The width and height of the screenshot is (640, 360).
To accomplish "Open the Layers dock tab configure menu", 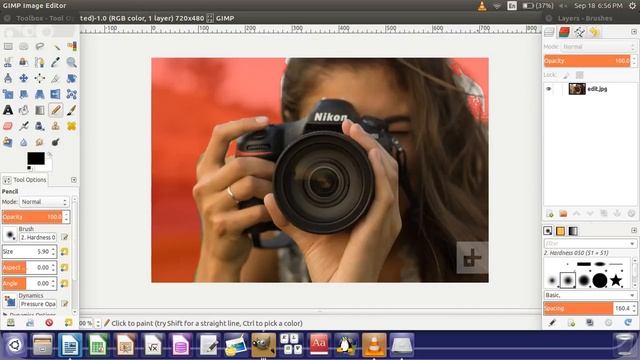I will [x=633, y=32].
